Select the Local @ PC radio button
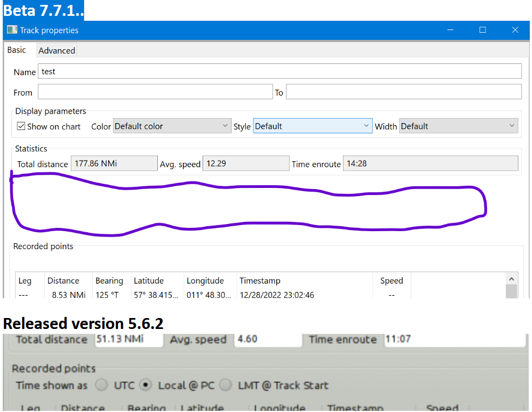Viewport: 532px width, 412px height. point(145,385)
